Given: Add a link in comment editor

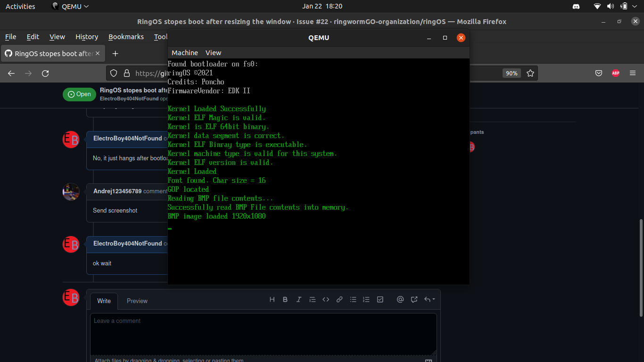Looking at the screenshot, I should pyautogui.click(x=339, y=299).
